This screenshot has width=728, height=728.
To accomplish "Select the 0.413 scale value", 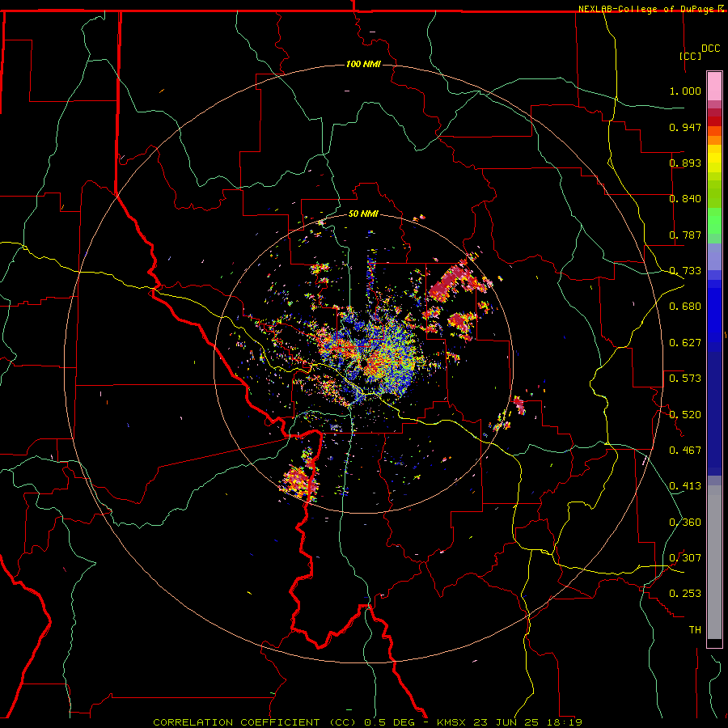I will [685, 486].
